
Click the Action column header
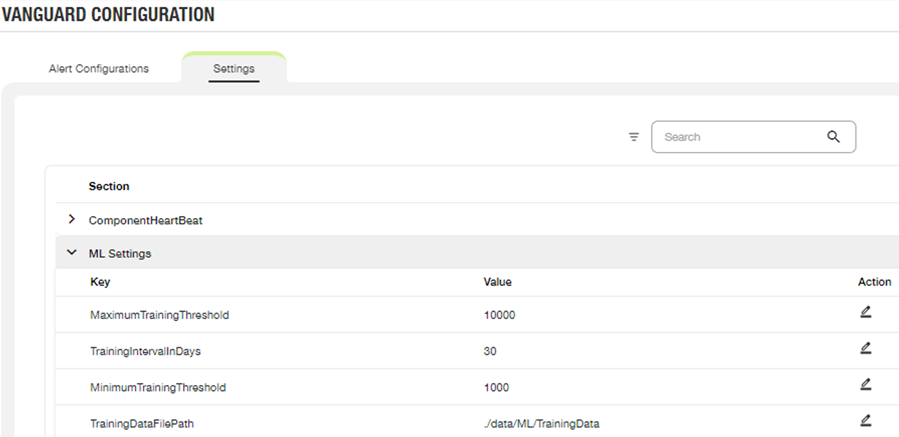click(x=874, y=282)
